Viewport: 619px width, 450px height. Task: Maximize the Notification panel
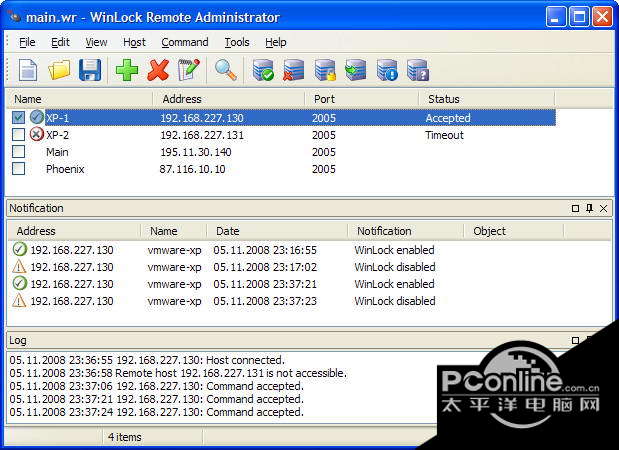pos(576,208)
